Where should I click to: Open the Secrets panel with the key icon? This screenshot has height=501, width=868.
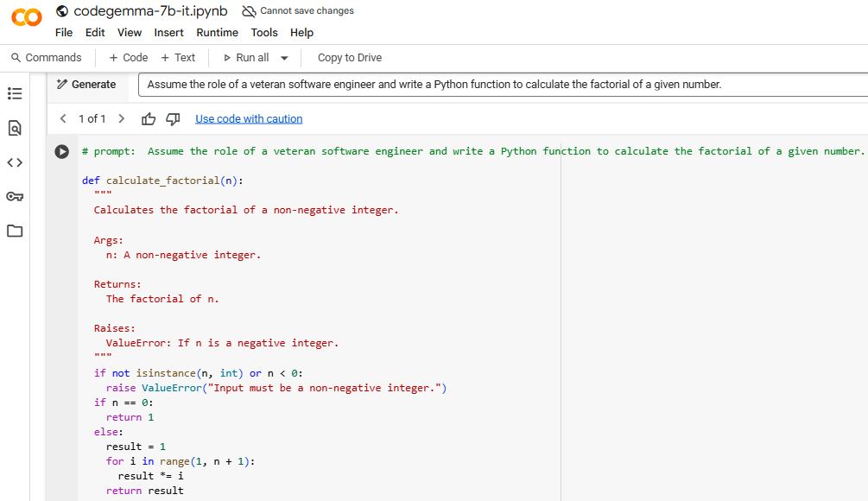[x=14, y=196]
